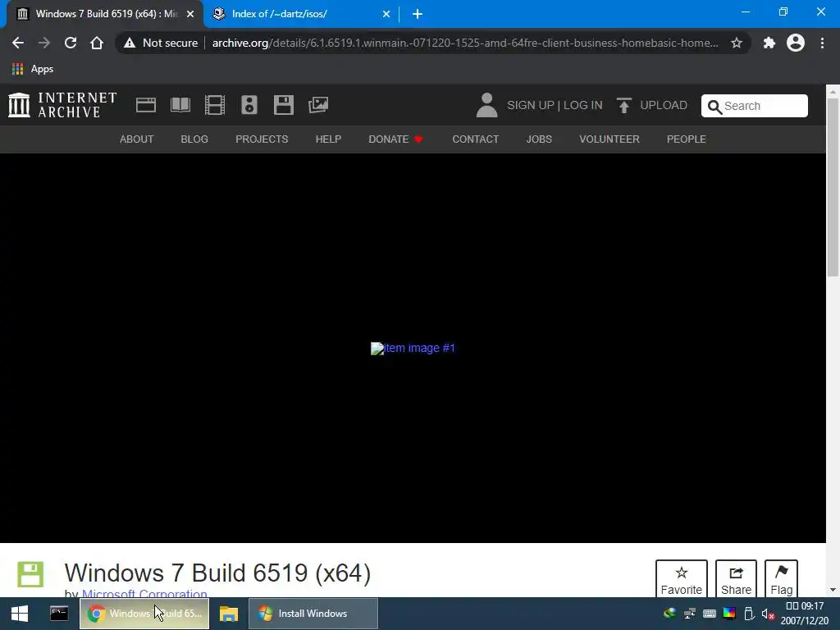Go back with the browser back arrow
The width and height of the screenshot is (840, 630).
coord(18,43)
